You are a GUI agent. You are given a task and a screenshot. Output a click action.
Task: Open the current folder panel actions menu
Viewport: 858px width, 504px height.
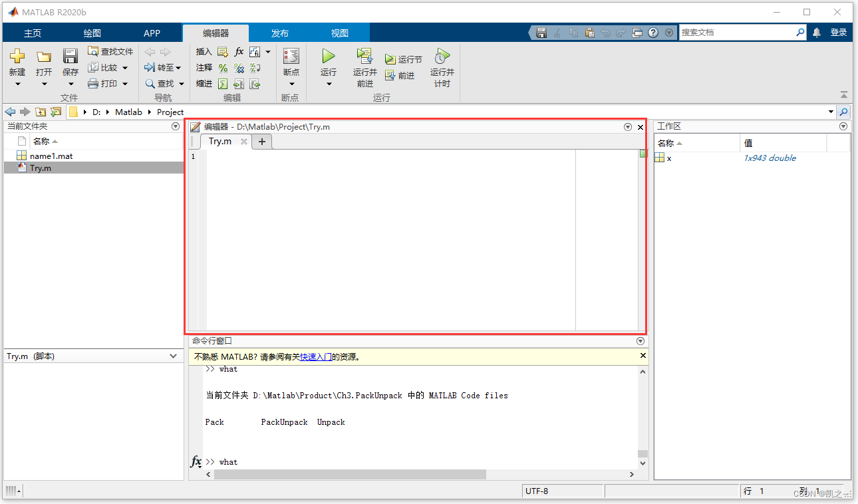pos(176,126)
